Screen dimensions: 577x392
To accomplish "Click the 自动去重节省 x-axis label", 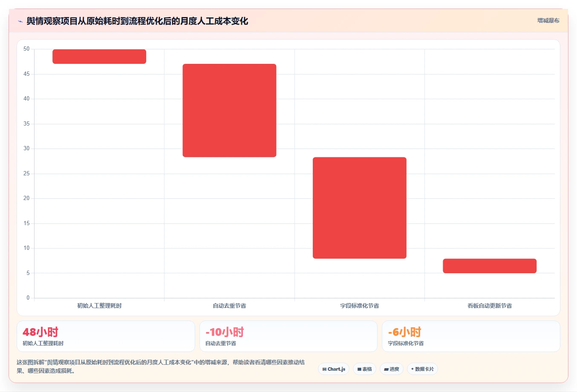I will coord(229,306).
